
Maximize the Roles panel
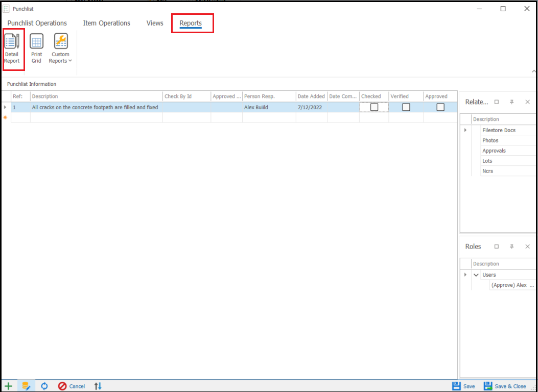(496, 247)
